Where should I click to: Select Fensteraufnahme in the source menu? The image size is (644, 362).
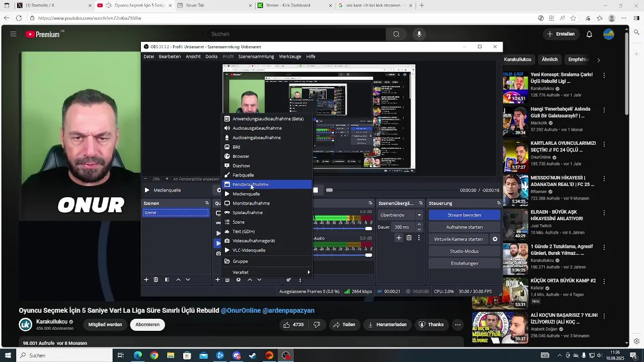click(x=267, y=185)
